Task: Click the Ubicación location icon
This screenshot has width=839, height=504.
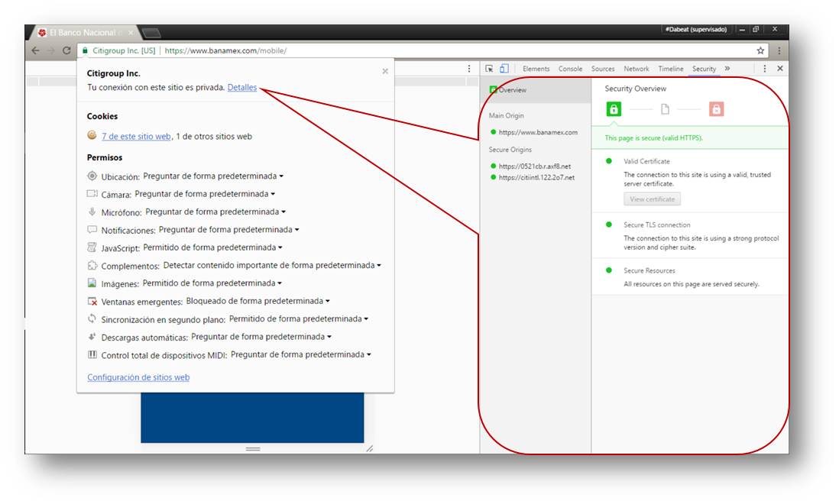Action: 92,176
